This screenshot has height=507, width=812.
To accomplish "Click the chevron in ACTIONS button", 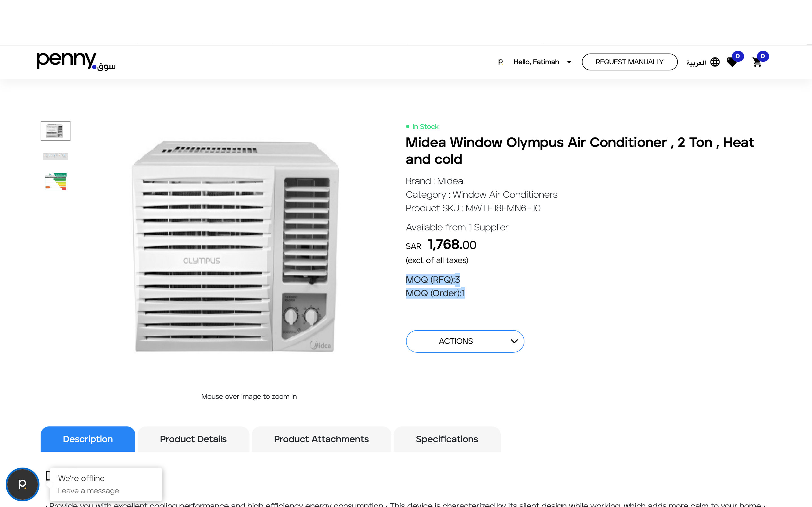I will point(514,341).
